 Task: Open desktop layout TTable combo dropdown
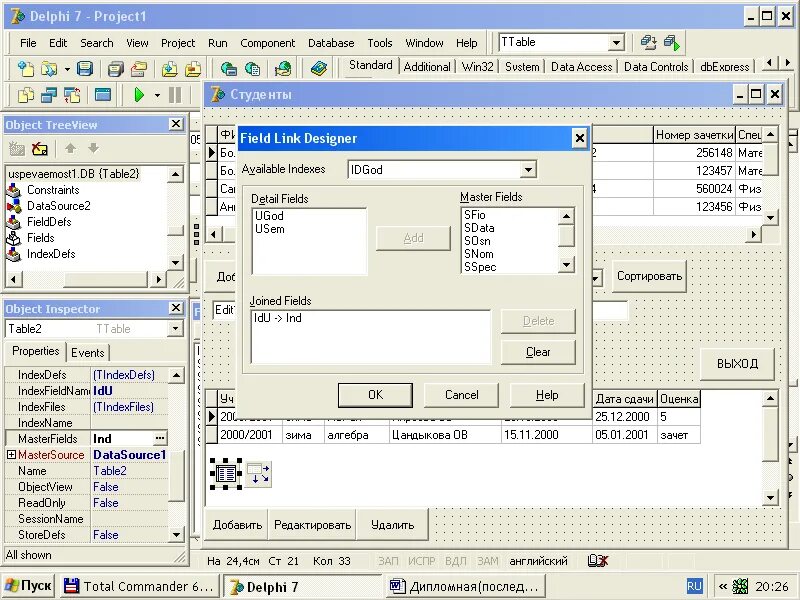click(616, 43)
